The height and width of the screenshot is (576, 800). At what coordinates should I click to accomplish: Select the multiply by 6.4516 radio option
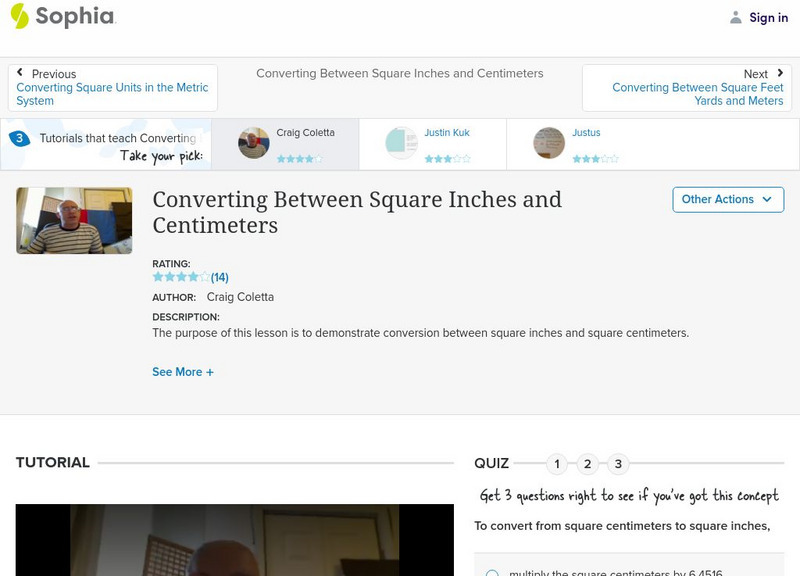492,573
